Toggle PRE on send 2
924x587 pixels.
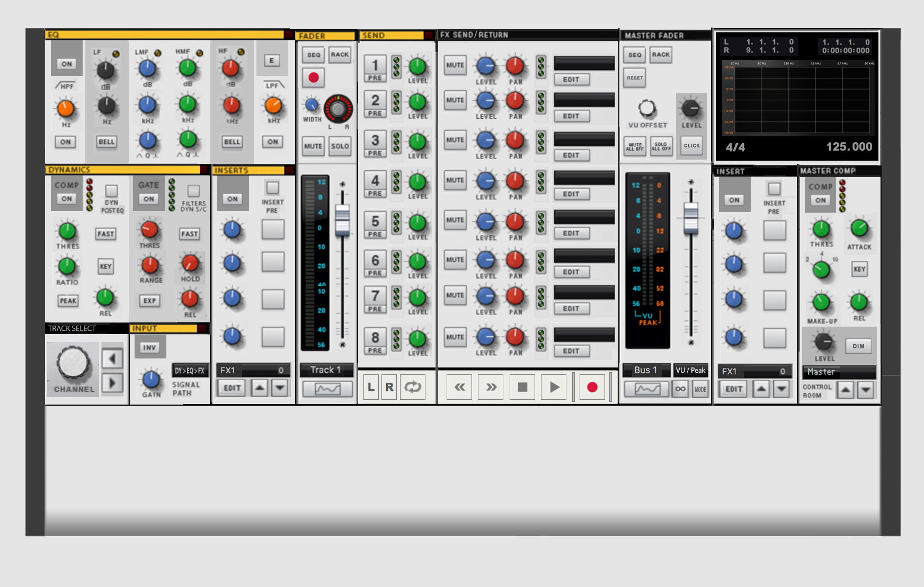pyautogui.click(x=375, y=113)
